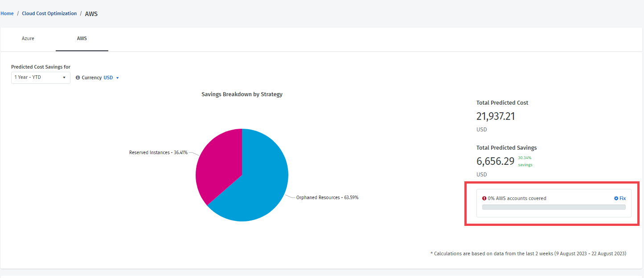Go to Home via breadcrumb
Screen dimensions: 644x278
pos(7,14)
